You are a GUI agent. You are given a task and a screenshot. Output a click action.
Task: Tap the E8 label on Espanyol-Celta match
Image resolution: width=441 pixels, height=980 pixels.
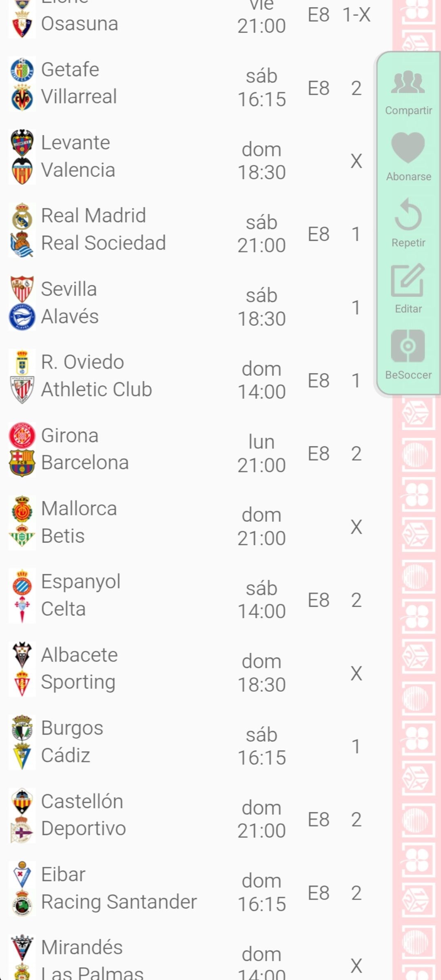[x=318, y=600]
